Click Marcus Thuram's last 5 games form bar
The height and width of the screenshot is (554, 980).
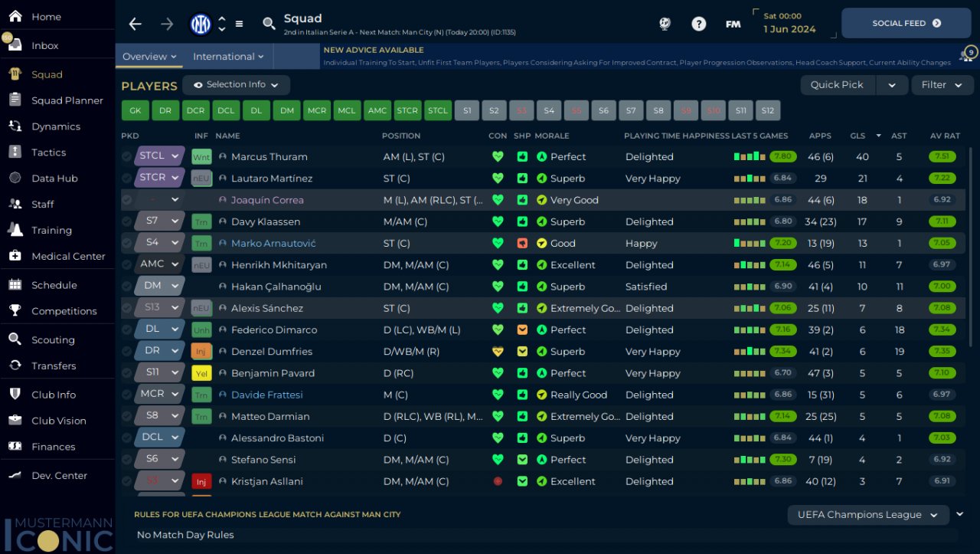coord(750,156)
